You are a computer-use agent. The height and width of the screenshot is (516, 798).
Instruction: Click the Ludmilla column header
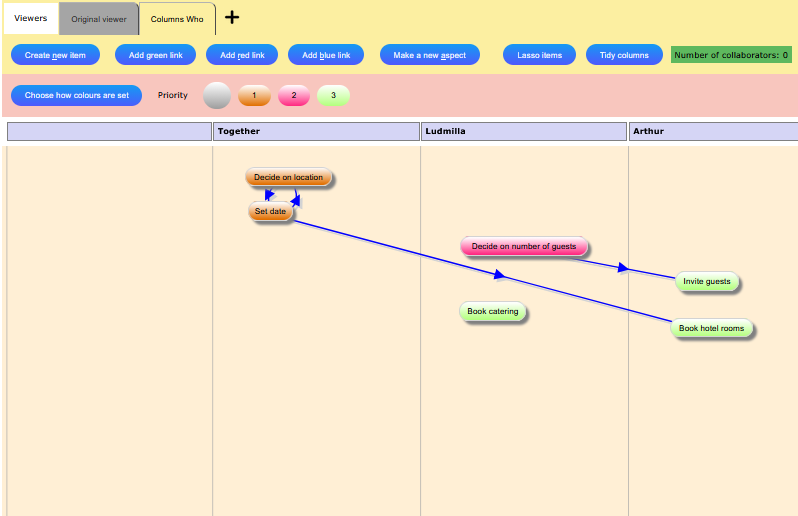pyautogui.click(x=524, y=131)
